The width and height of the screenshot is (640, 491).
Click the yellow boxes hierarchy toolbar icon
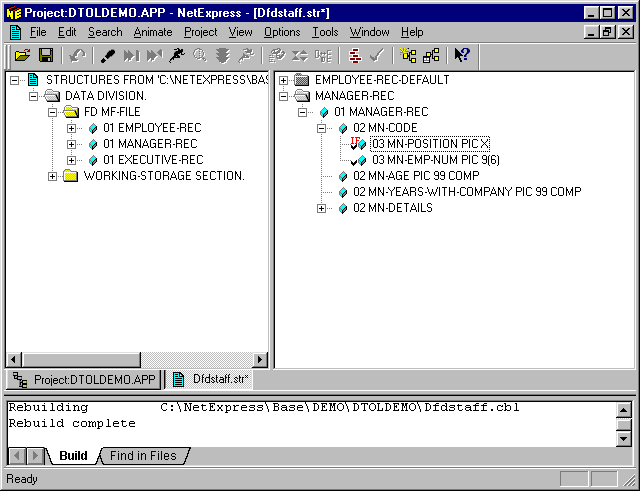coord(431,55)
